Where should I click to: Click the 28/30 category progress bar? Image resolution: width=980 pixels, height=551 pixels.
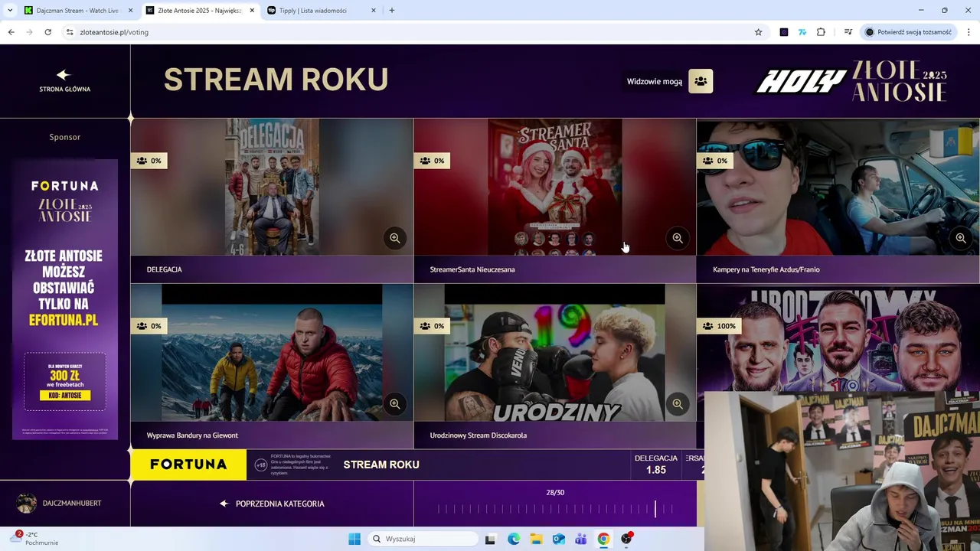(555, 509)
